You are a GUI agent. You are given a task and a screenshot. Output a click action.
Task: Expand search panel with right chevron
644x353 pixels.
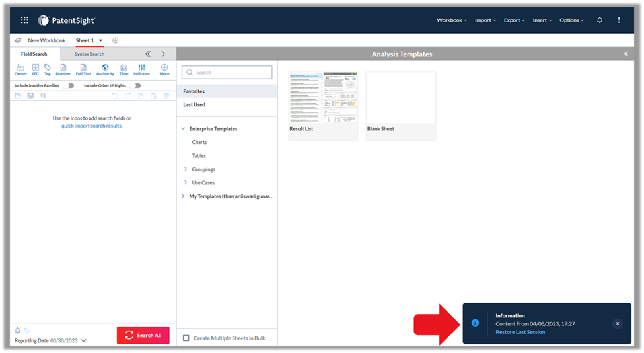tap(163, 54)
